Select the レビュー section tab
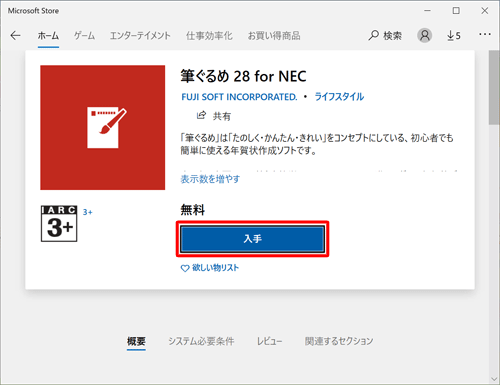Screen dimensions: 500x385 (x=269, y=341)
